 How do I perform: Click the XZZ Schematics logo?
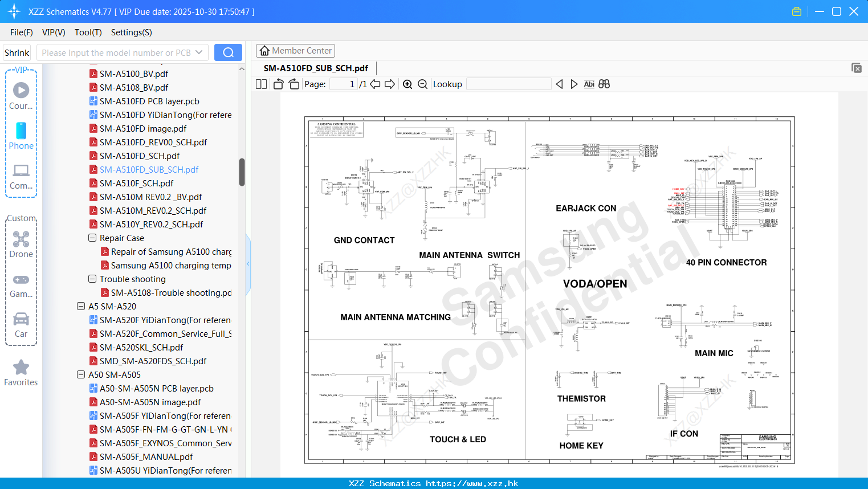pyautogui.click(x=14, y=11)
